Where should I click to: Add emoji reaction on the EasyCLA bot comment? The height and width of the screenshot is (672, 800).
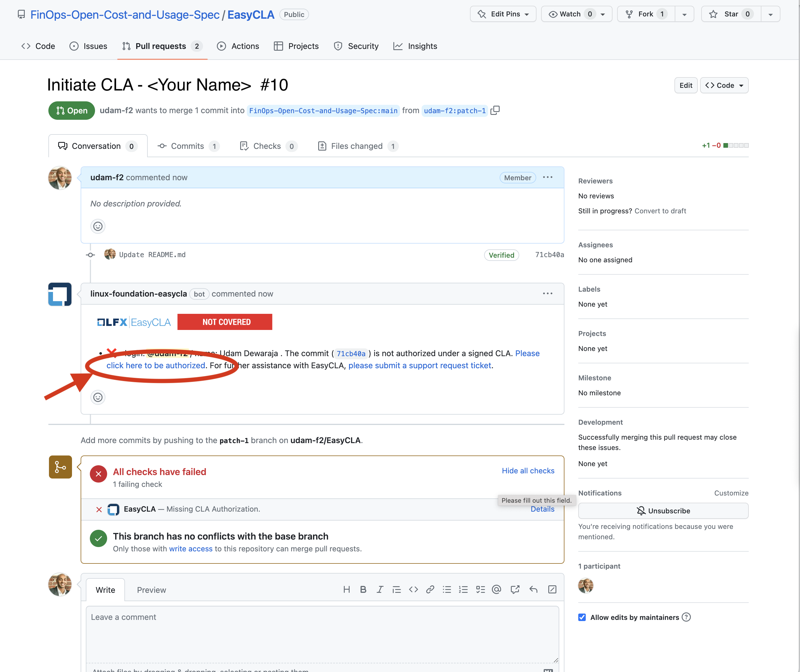(98, 397)
